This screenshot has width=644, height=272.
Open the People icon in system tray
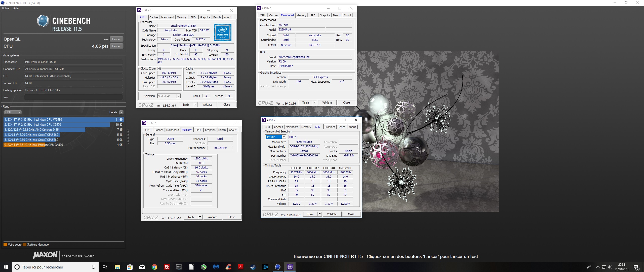point(589,267)
